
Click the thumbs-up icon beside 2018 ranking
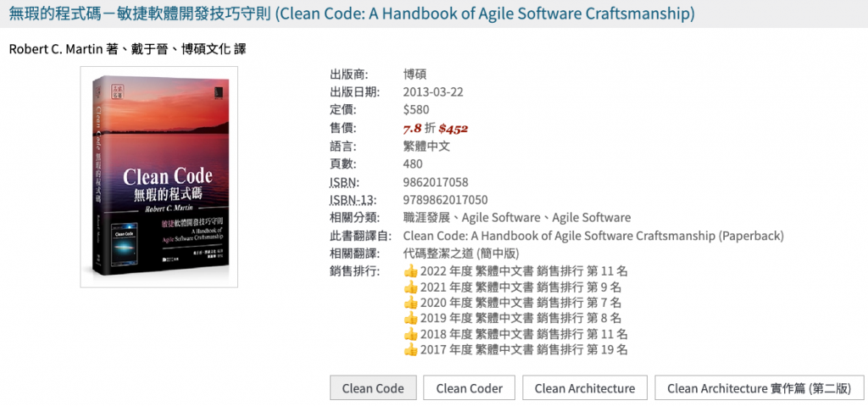pyautogui.click(x=411, y=334)
